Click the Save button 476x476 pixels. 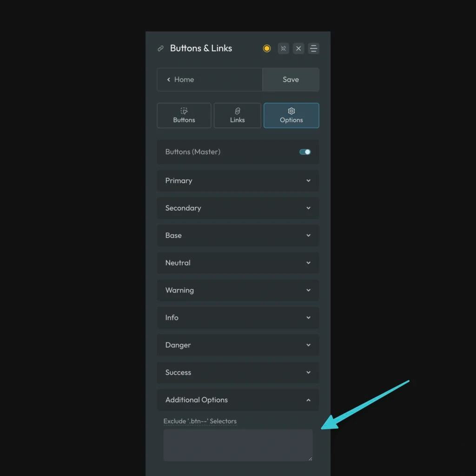click(x=291, y=79)
